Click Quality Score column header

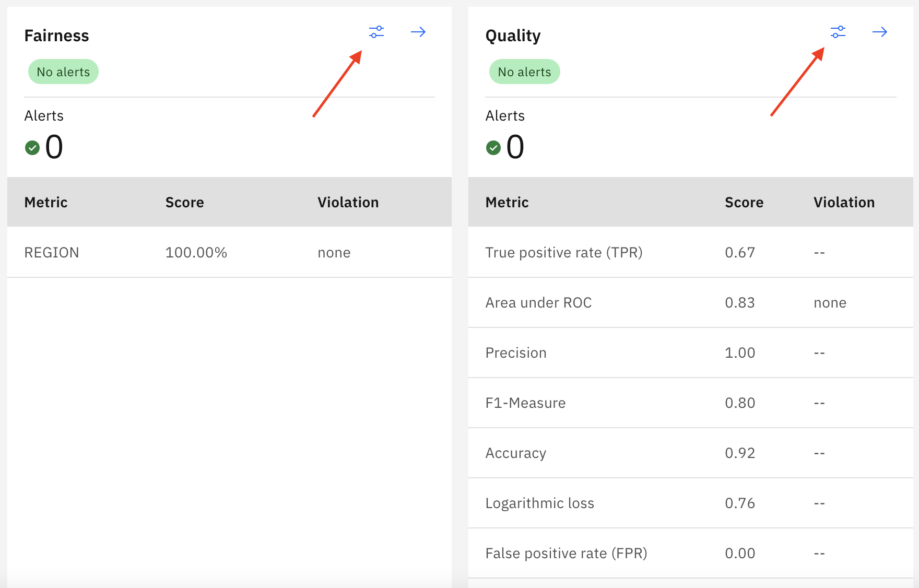pos(744,202)
